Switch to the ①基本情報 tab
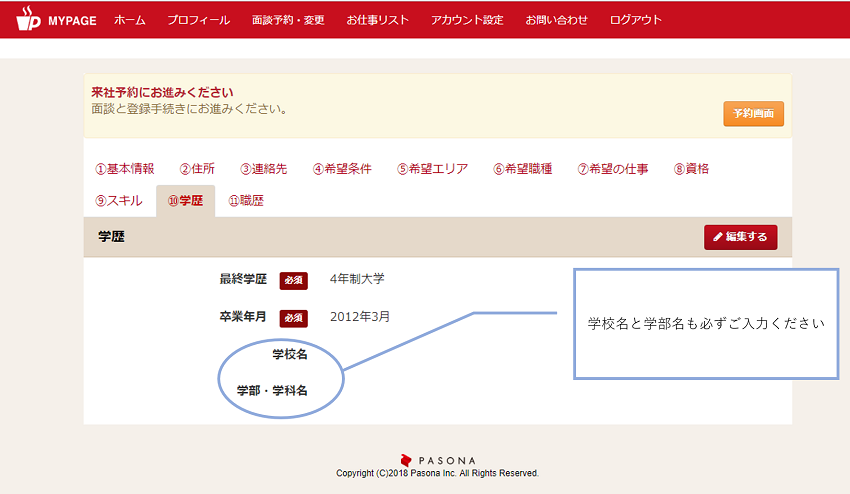Viewport: 850px width, 494px height. [x=125, y=169]
